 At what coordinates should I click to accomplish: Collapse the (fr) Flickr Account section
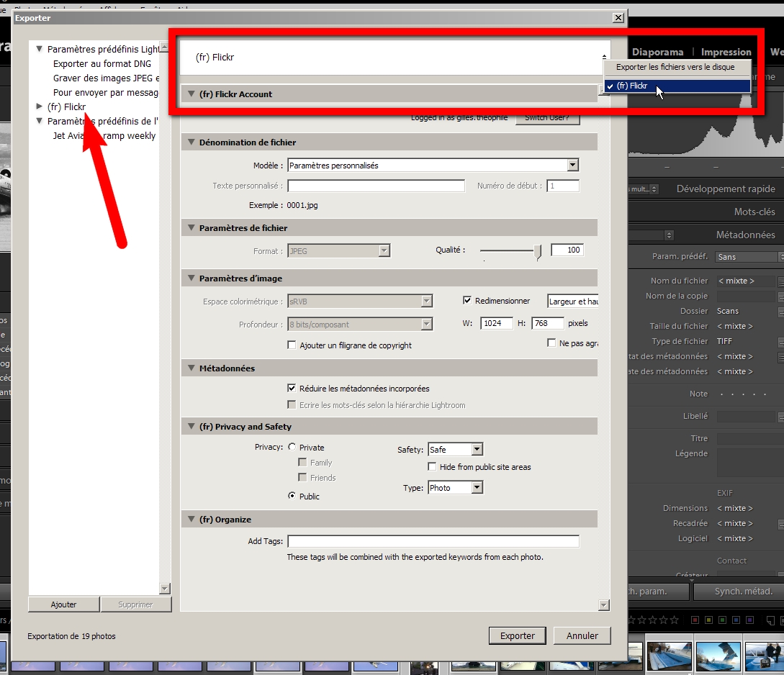coord(191,94)
